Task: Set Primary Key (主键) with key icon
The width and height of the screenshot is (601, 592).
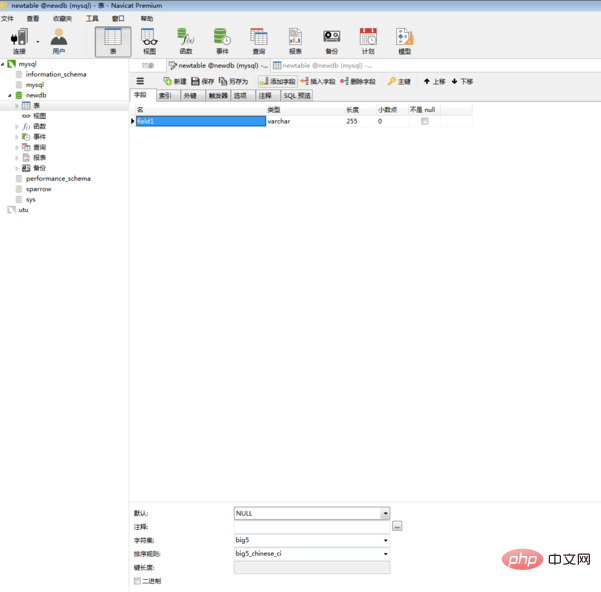Action: tap(399, 81)
